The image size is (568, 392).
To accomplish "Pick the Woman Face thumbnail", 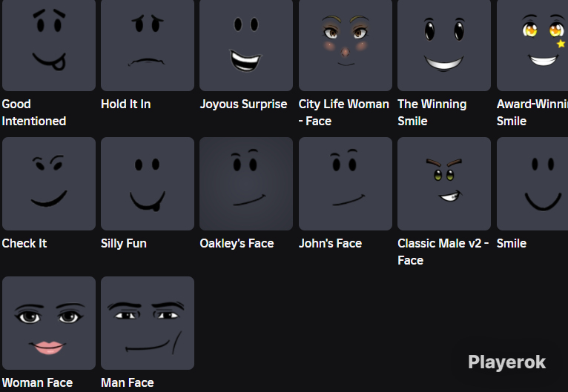I will (49, 323).
